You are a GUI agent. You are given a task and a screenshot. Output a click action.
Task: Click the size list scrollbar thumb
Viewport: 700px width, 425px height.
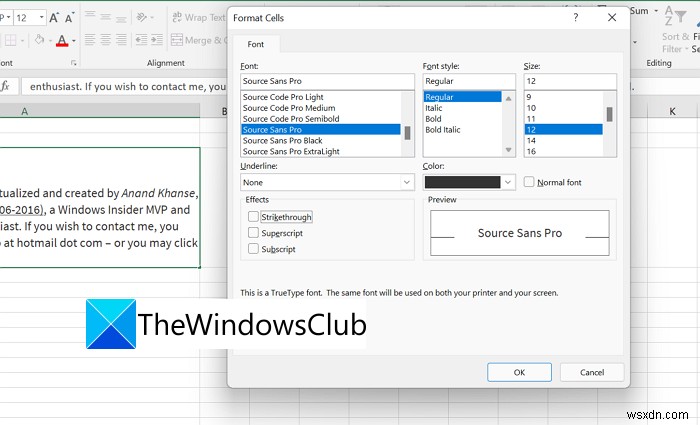[x=609, y=114]
